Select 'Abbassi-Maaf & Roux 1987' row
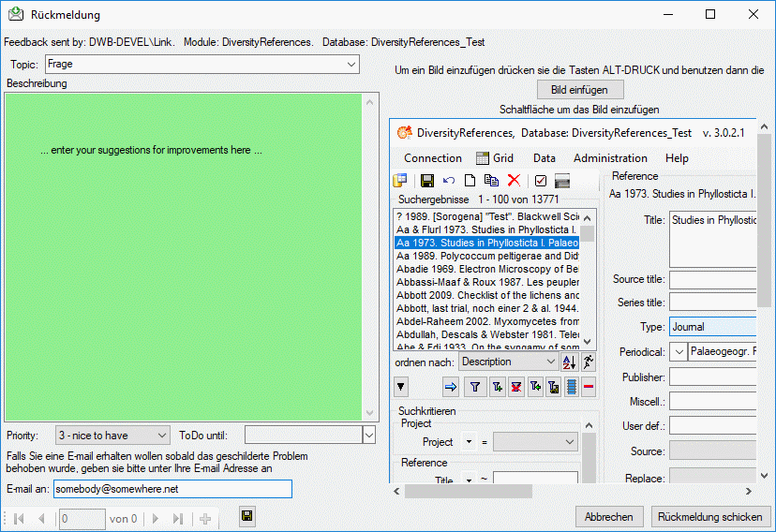Viewport: 776px width, 532px height. tap(487, 282)
